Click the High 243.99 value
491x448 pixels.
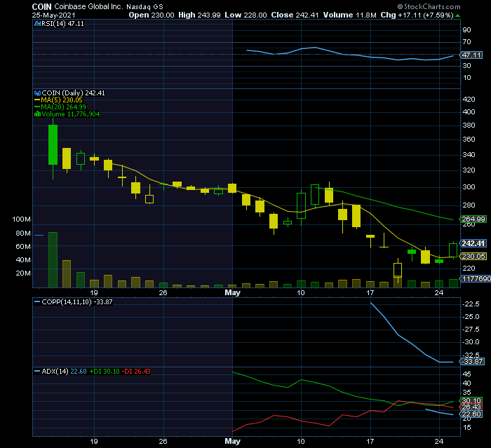(199, 15)
